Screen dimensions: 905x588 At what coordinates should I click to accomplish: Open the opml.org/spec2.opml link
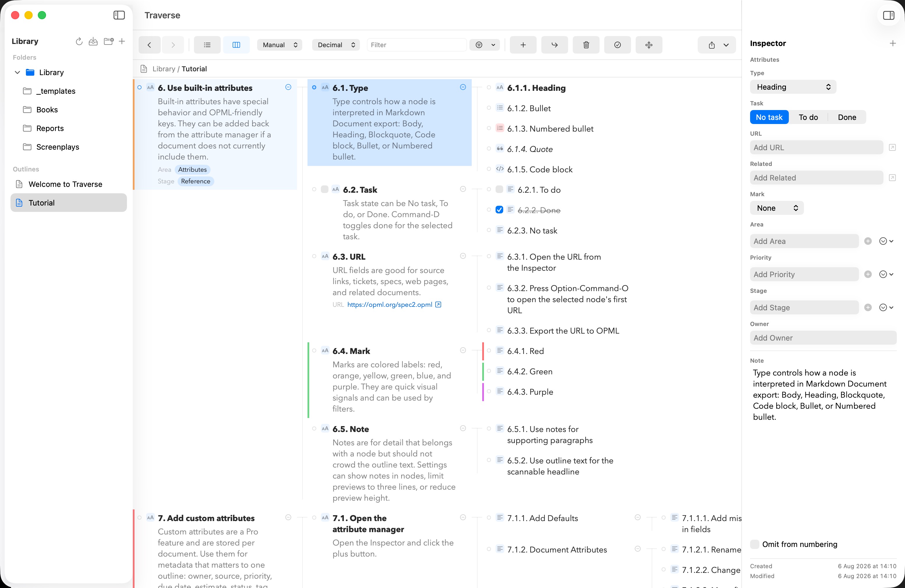[x=390, y=305]
